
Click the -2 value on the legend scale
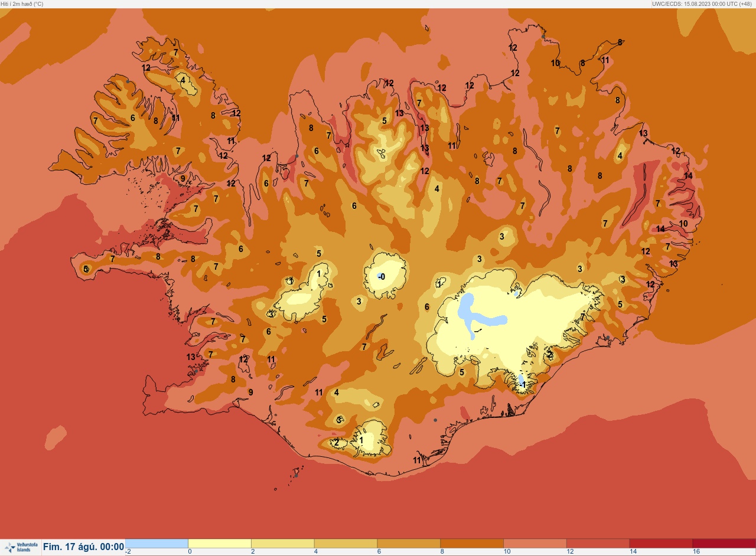[128, 552]
